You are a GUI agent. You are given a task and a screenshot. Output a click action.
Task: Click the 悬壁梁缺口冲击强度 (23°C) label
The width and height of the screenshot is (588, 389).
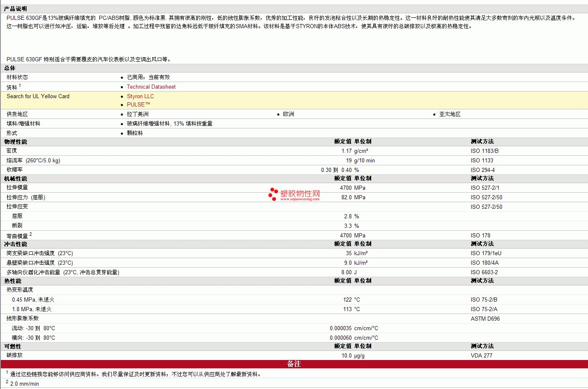point(40,263)
